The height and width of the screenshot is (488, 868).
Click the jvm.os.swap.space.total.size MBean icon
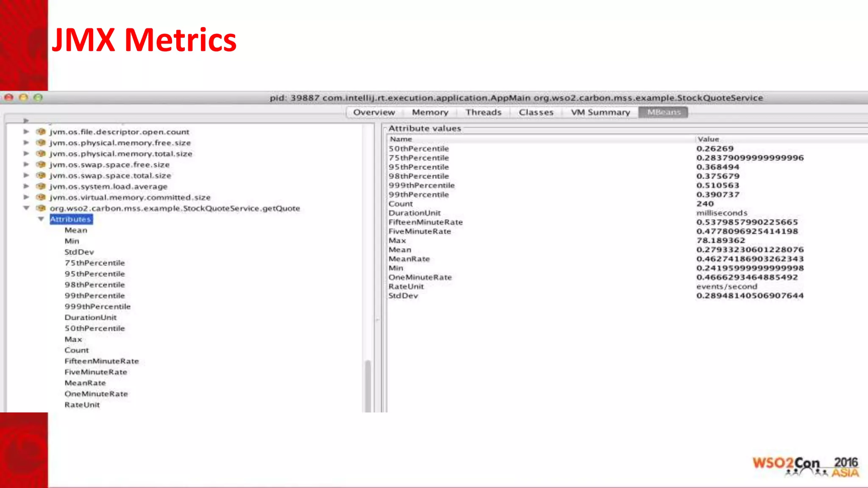[x=41, y=175]
